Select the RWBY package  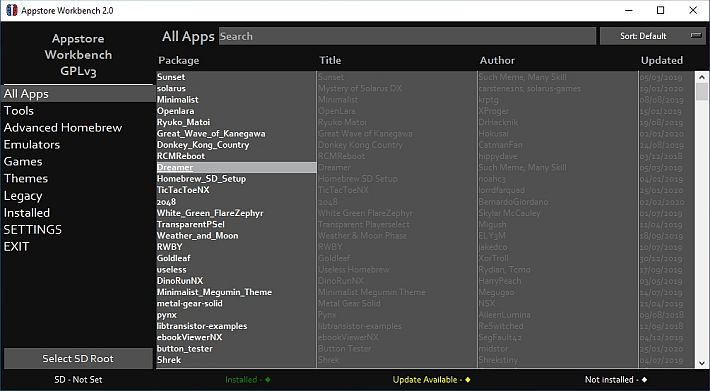[236, 247]
